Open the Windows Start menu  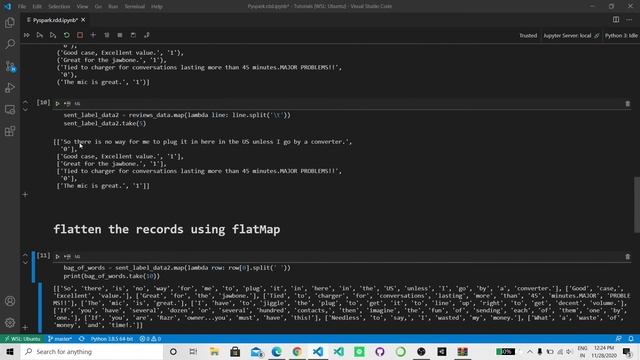coord(10,352)
